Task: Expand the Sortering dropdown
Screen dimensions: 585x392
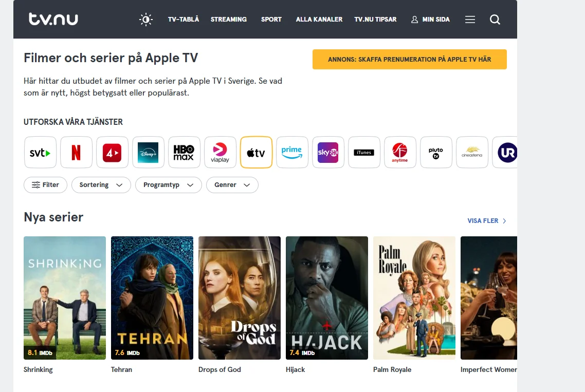Action: 101,185
